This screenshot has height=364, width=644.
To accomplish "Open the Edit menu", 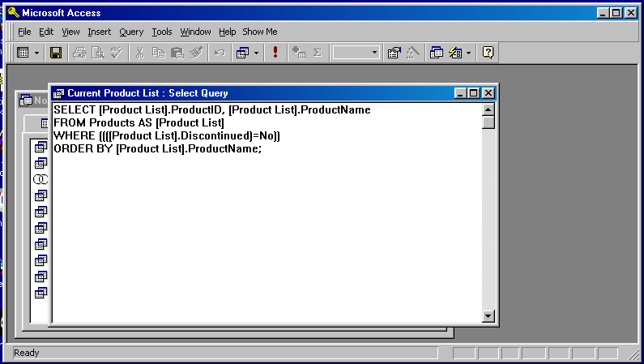I will point(46,32).
